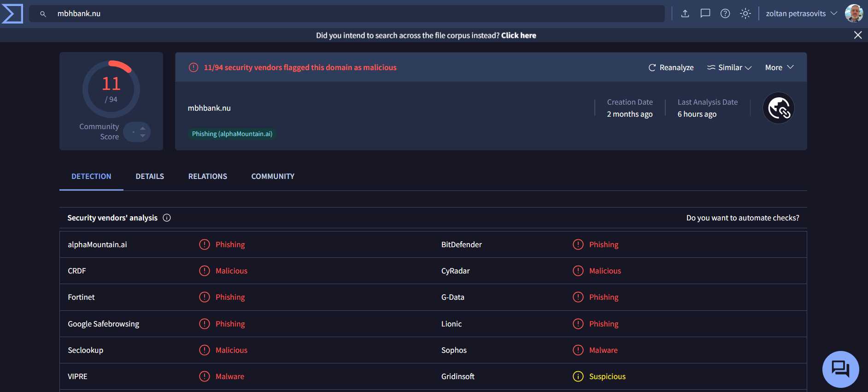Expand the More dropdown

click(x=779, y=67)
